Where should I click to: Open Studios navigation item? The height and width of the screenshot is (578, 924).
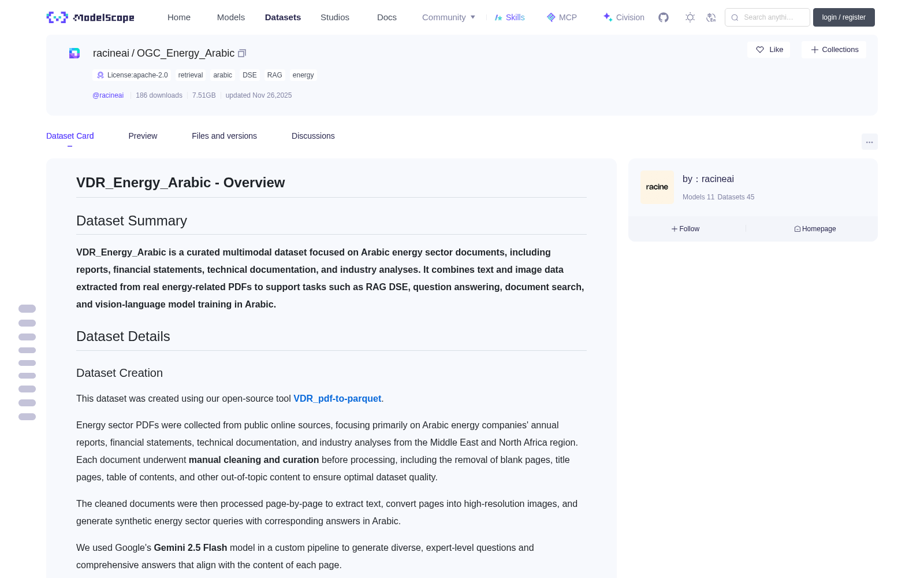(x=335, y=17)
